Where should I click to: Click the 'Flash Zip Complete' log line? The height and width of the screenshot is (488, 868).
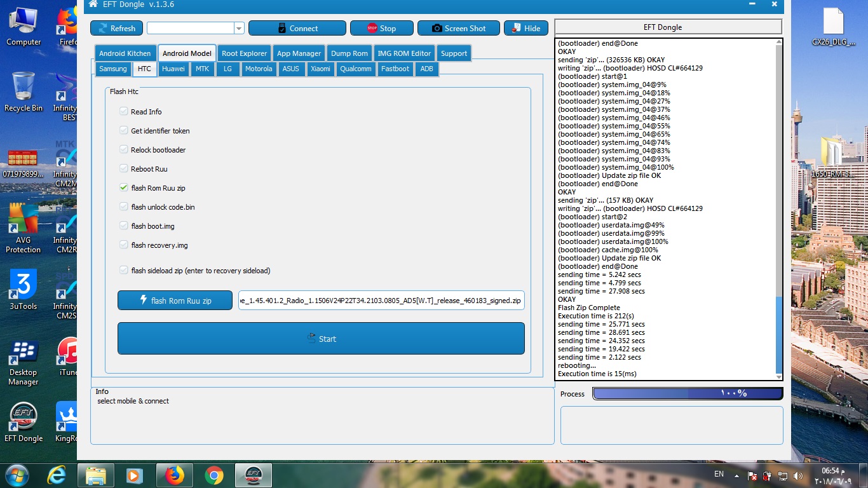(x=588, y=308)
